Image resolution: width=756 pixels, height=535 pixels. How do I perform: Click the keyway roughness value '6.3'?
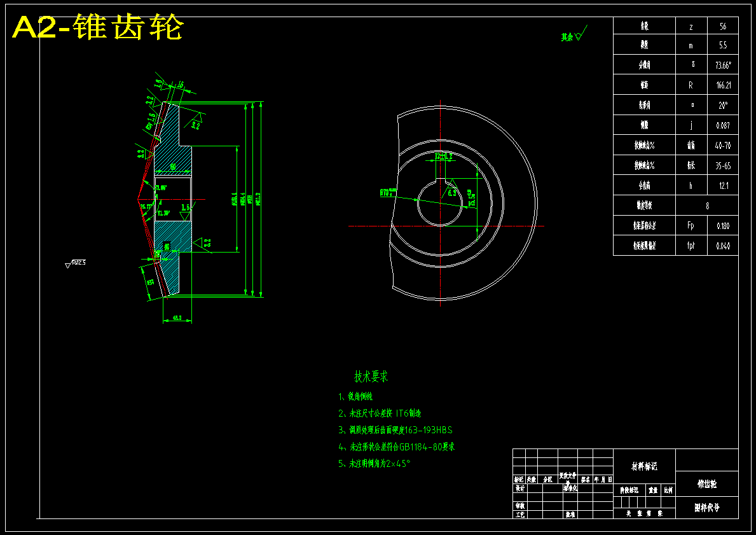pos(452,193)
